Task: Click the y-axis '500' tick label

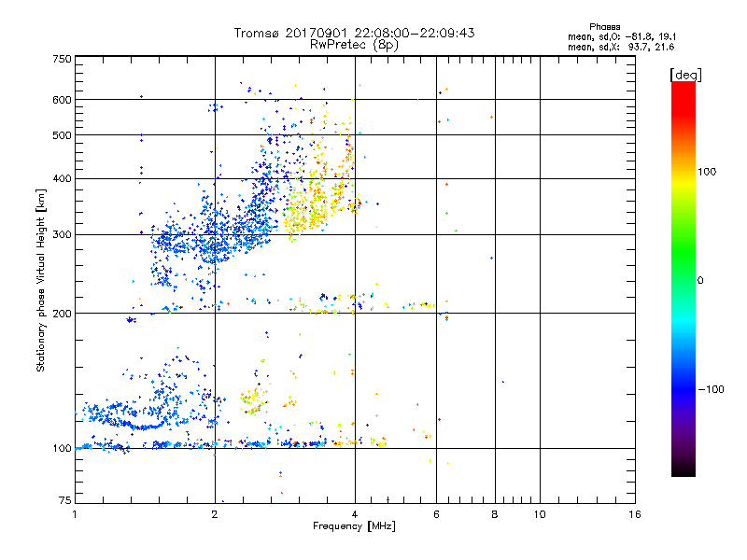Action: [62, 134]
